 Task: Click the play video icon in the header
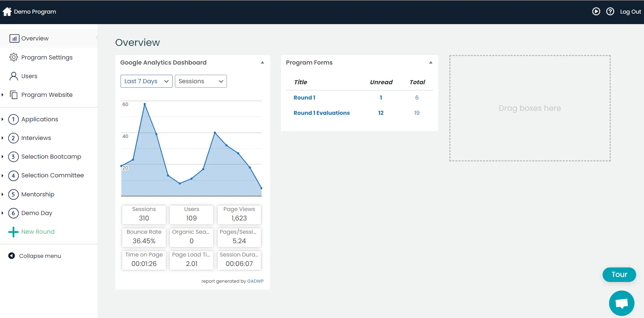point(596,12)
